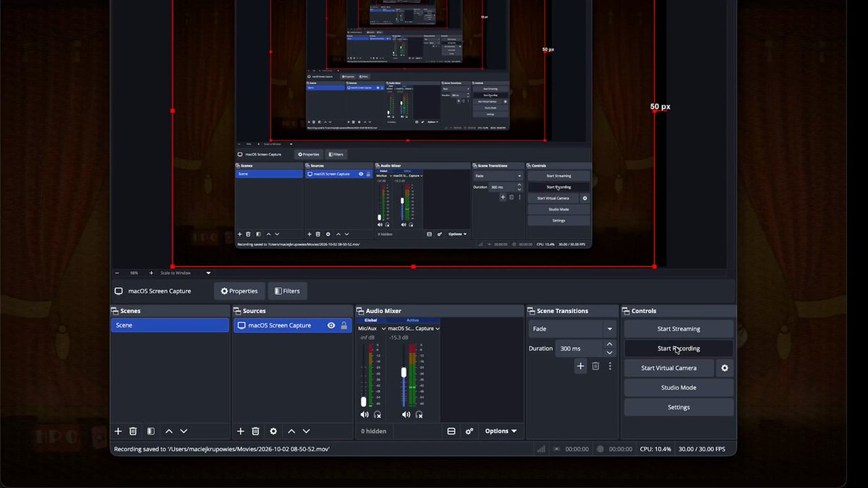Screen dimensions: 868x488
Task: Hide macOS Screen Capture source via eye
Action: pyautogui.click(x=331, y=325)
